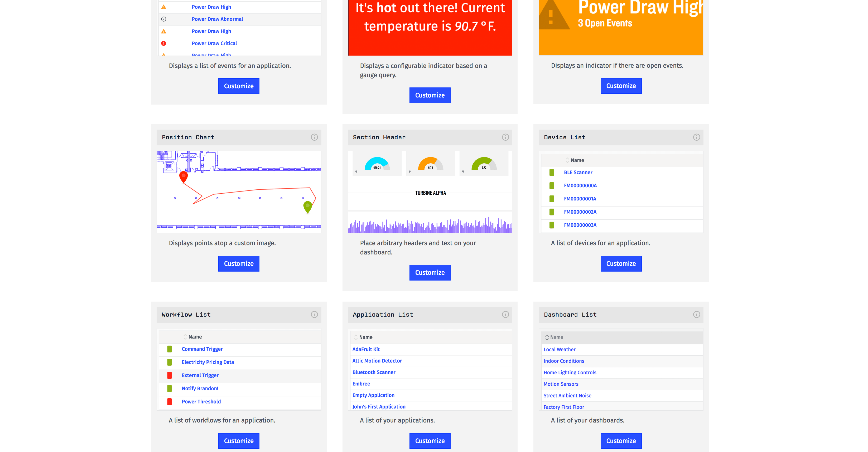Click green status indicator beside FM00000003A

pyautogui.click(x=551, y=225)
